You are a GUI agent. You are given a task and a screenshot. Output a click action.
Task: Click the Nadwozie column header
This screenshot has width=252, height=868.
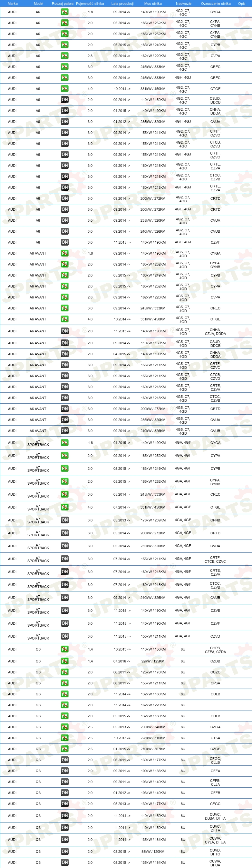click(183, 4)
